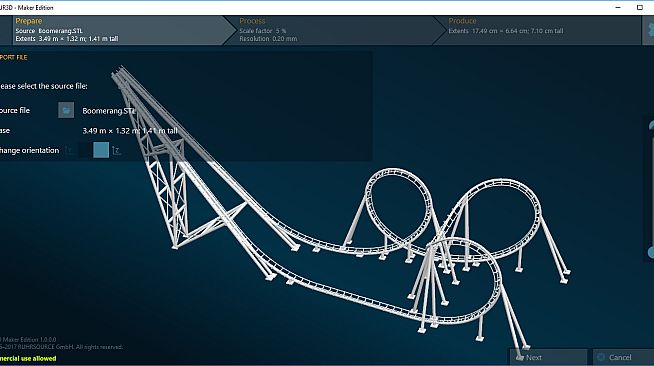This screenshot has width=654, height=366.
Task: Open the Process step tab
Action: pos(336,30)
